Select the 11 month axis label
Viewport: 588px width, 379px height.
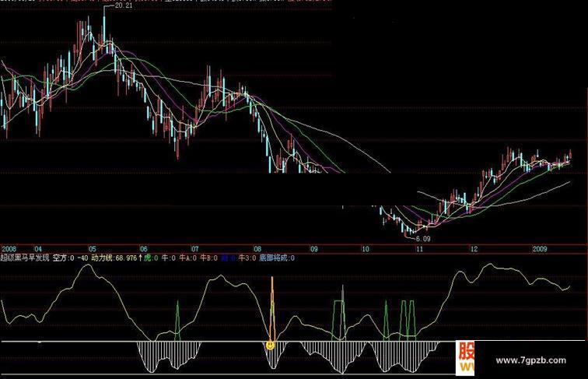click(419, 249)
